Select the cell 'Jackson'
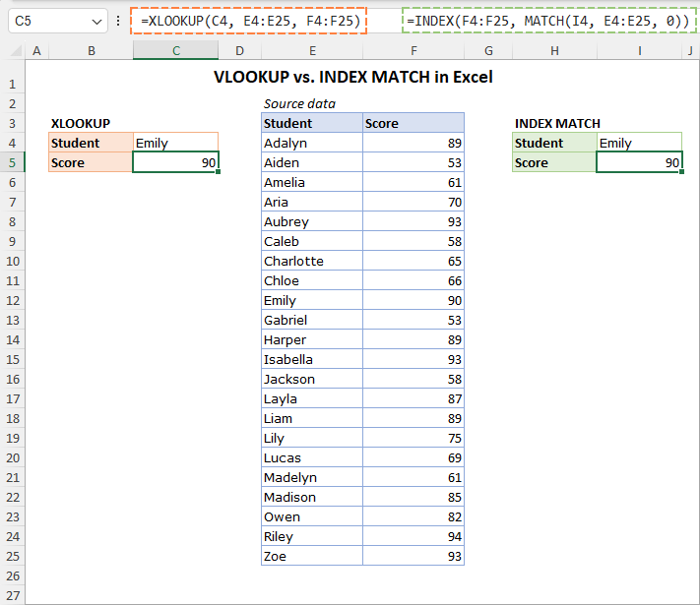Image resolution: width=700 pixels, height=605 pixels. pos(312,379)
